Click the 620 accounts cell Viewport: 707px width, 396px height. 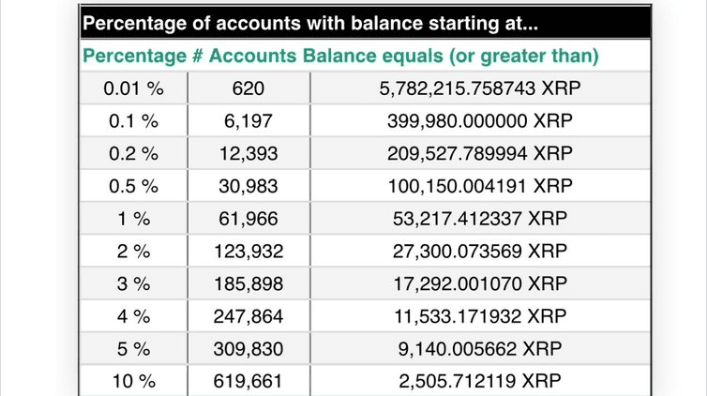click(248, 88)
